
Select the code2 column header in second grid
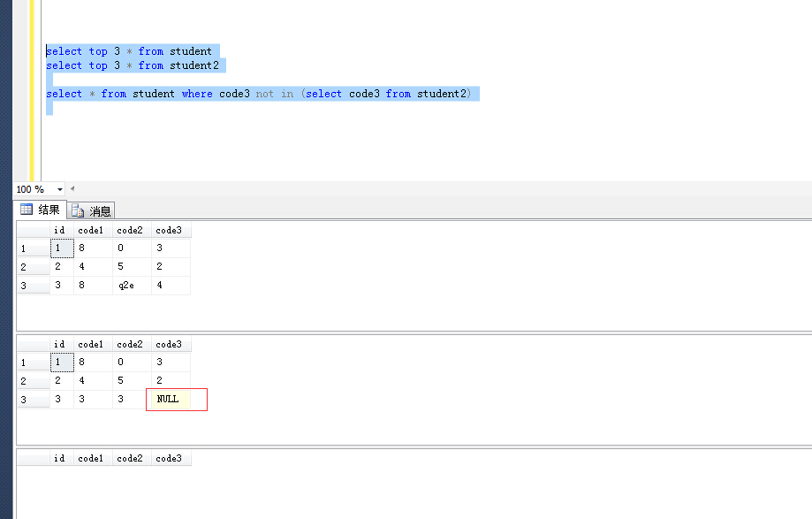(130, 344)
